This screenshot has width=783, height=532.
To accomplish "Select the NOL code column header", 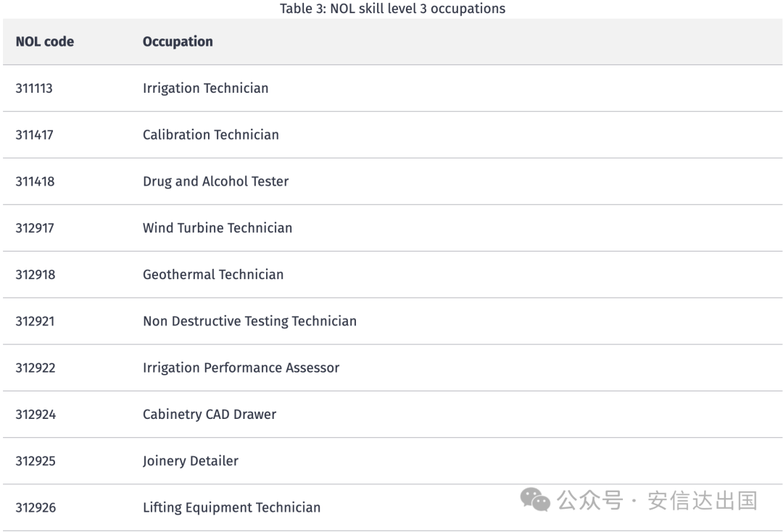I will coord(45,41).
